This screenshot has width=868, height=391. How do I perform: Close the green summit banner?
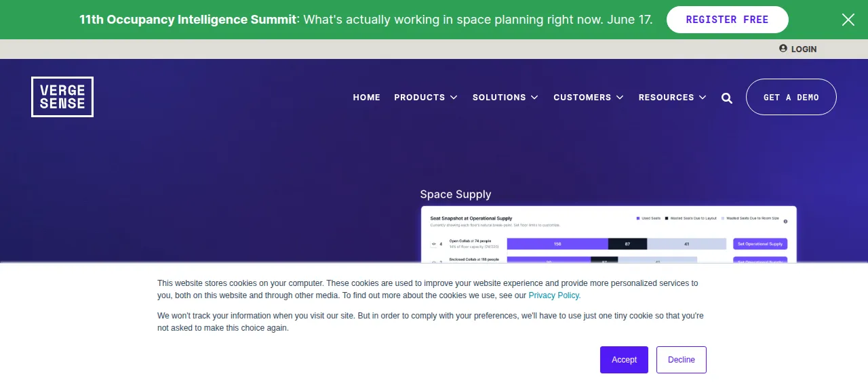point(848,20)
